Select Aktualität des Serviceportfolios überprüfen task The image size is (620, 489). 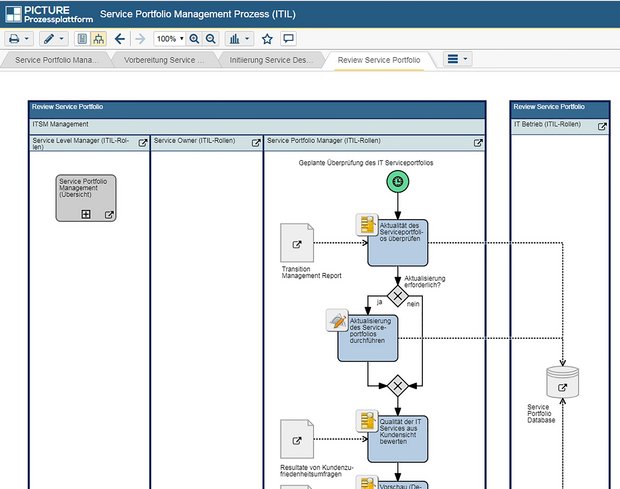[x=398, y=243]
